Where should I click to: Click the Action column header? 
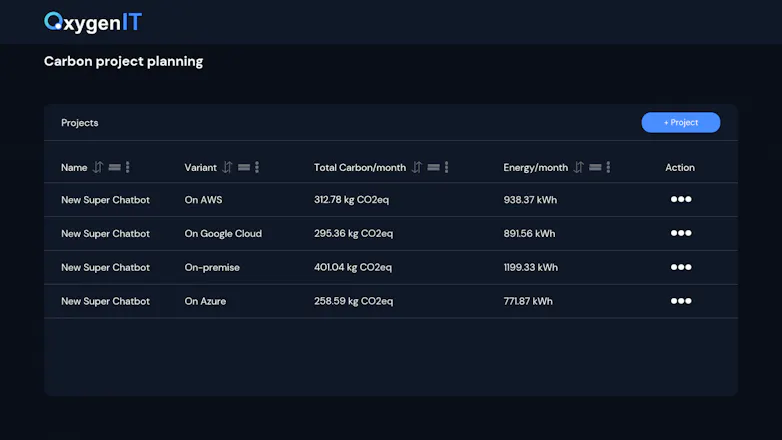pos(680,168)
